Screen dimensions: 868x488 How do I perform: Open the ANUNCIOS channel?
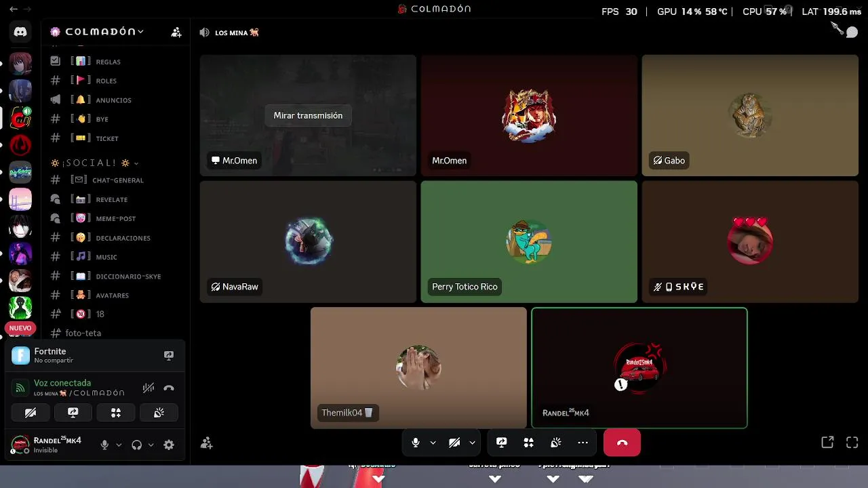point(114,100)
